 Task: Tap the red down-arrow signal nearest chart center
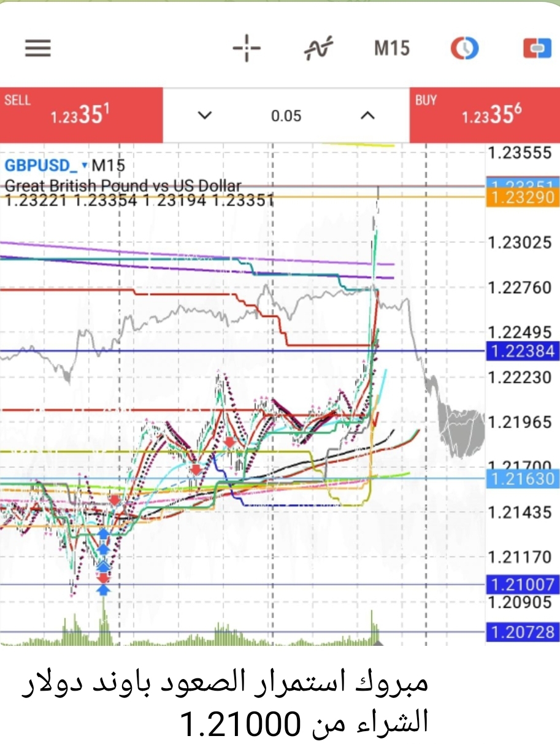tap(230, 441)
